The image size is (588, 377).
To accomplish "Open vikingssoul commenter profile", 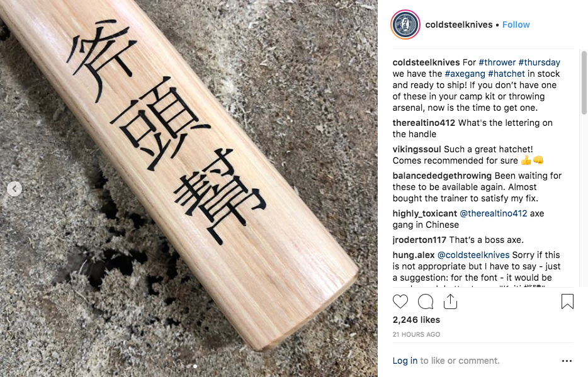I will [417, 150].
